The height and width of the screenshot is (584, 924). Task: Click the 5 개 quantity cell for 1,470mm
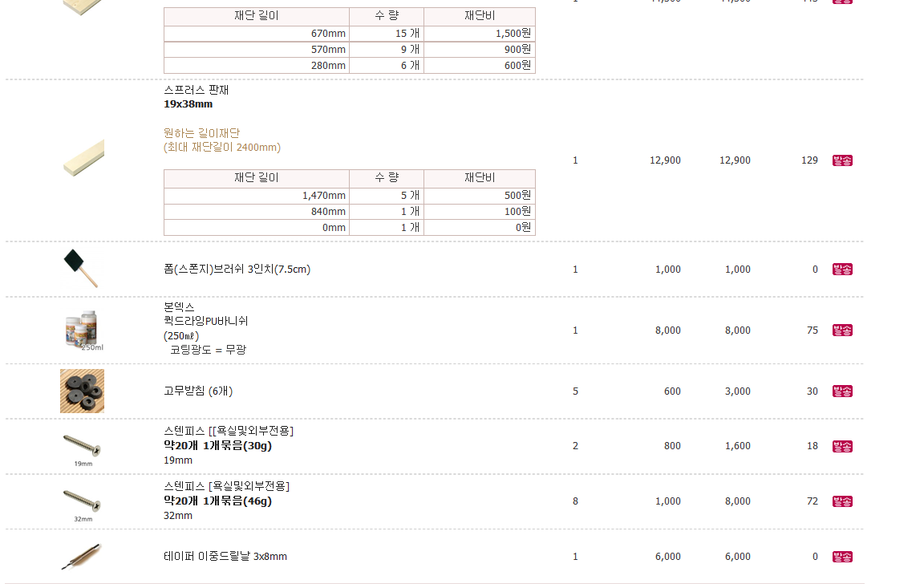387,196
